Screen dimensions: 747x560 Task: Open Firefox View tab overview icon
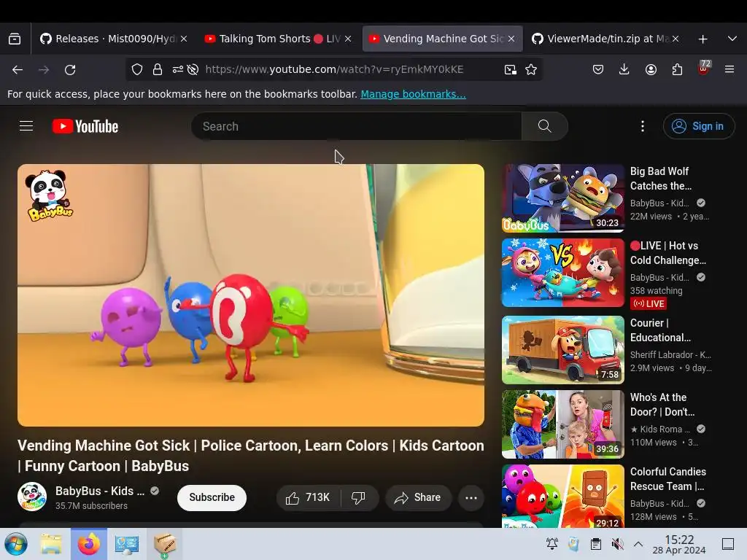pos(15,39)
